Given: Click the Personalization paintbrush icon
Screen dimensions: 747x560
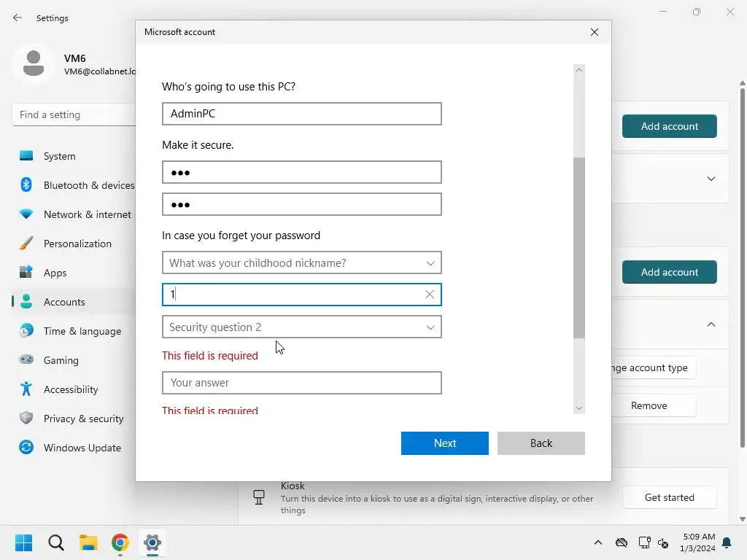Looking at the screenshot, I should coord(26,243).
